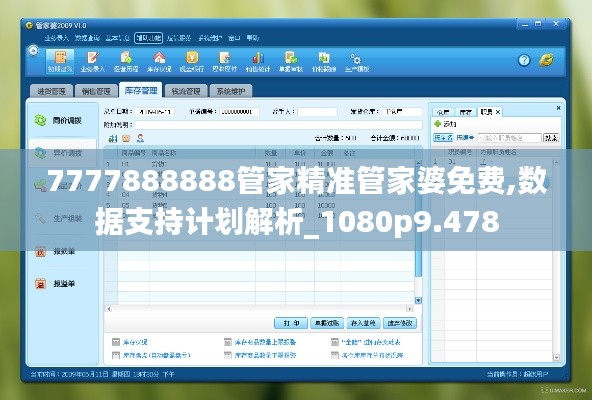The width and height of the screenshot is (592, 400).
Task: Open the 帮助 menu
Action: (253, 38)
